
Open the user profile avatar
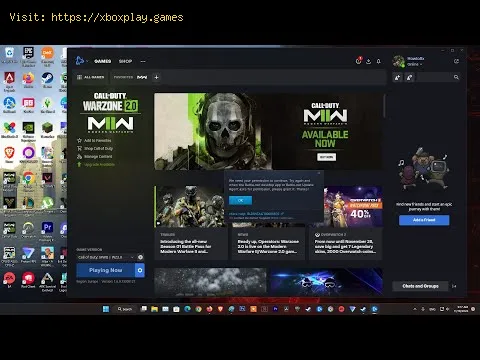pos(398,61)
